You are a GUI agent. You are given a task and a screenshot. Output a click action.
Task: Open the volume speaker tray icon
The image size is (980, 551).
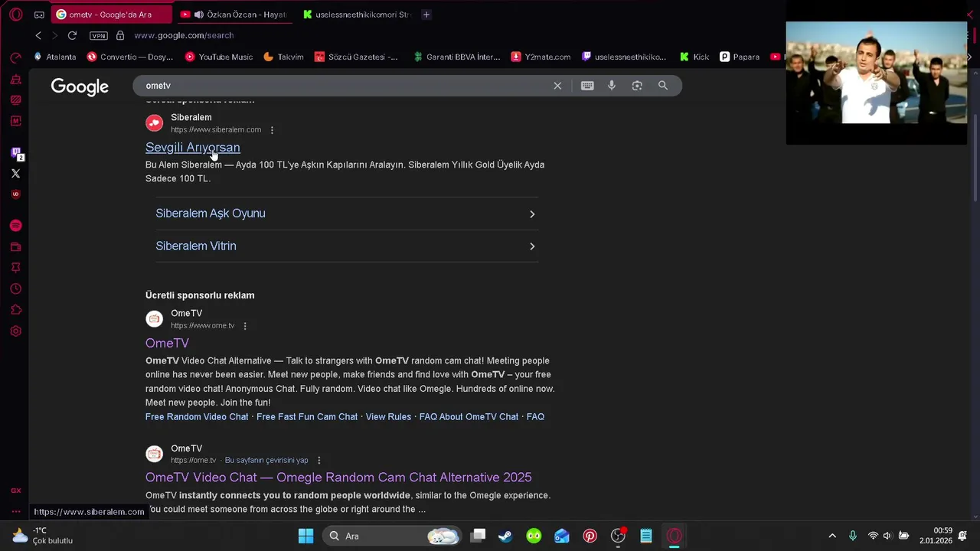tap(887, 536)
